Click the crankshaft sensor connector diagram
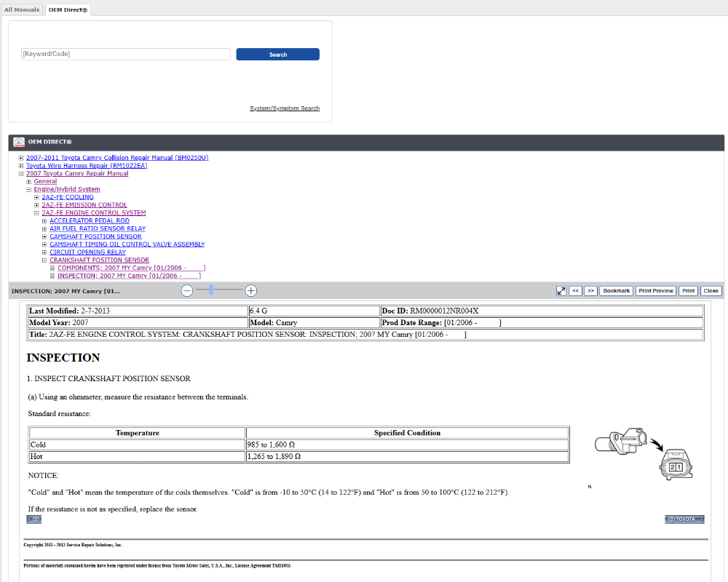 pos(644,453)
